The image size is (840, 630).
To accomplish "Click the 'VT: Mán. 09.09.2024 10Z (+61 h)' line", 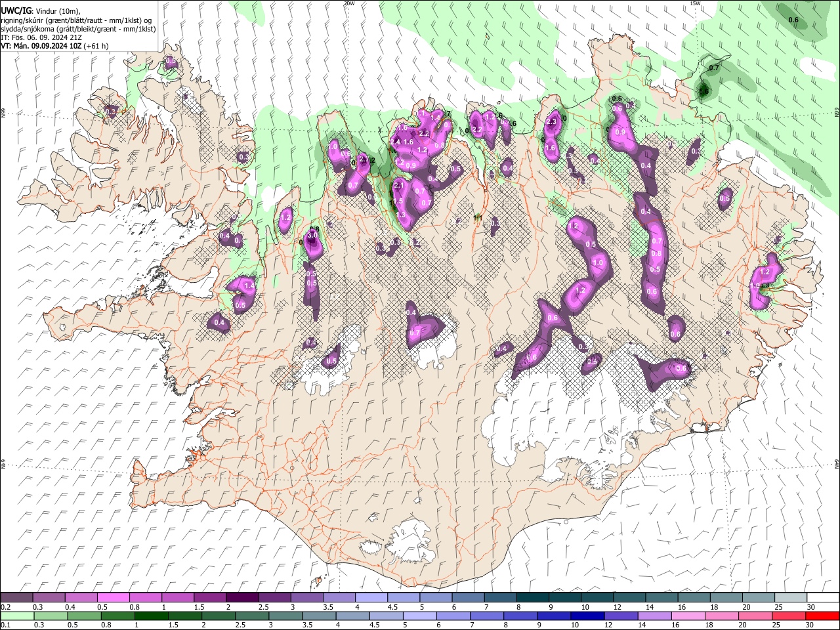I will (x=55, y=46).
